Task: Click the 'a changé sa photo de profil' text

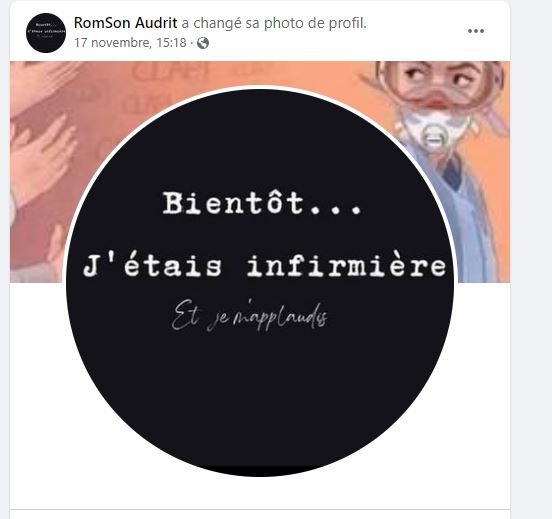Action: pyautogui.click(x=274, y=23)
